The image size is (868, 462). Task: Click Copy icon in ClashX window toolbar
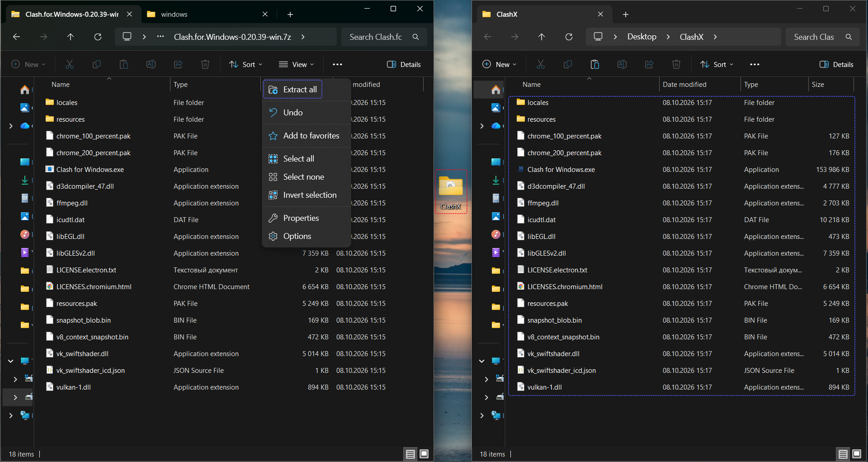(x=568, y=64)
